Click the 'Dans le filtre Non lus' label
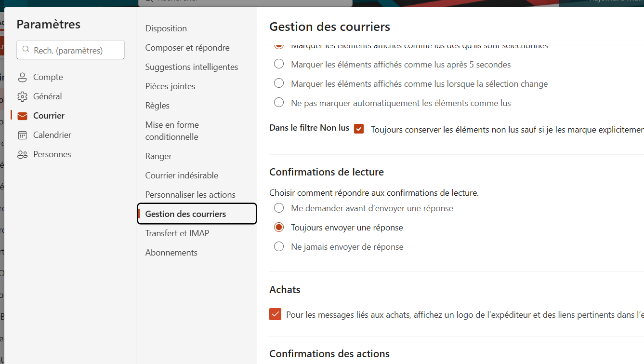This screenshot has height=364, width=644. click(x=309, y=128)
